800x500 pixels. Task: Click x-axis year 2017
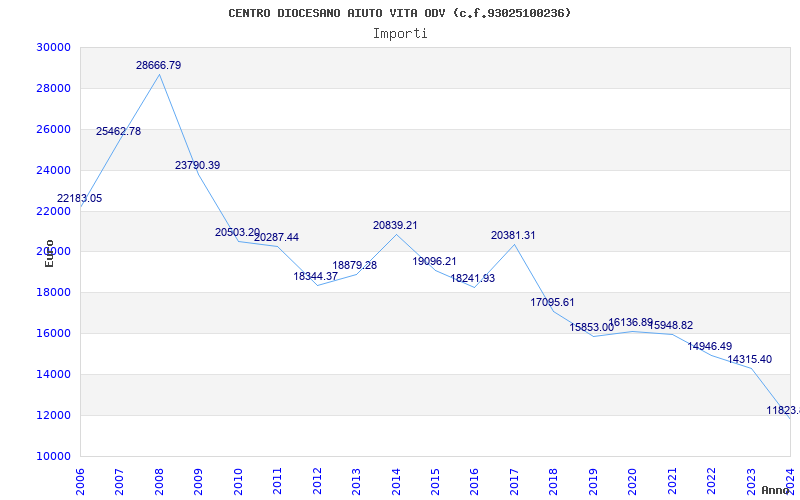[514, 482]
